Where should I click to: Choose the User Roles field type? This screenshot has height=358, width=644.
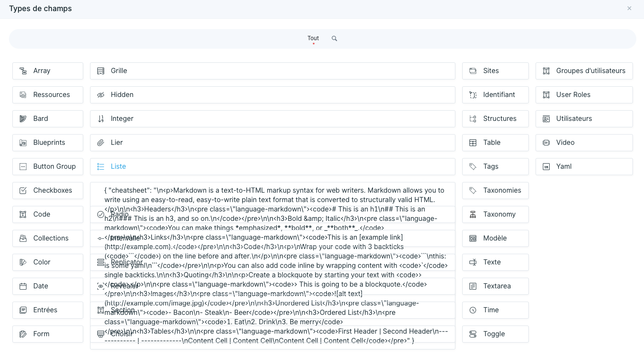point(584,95)
